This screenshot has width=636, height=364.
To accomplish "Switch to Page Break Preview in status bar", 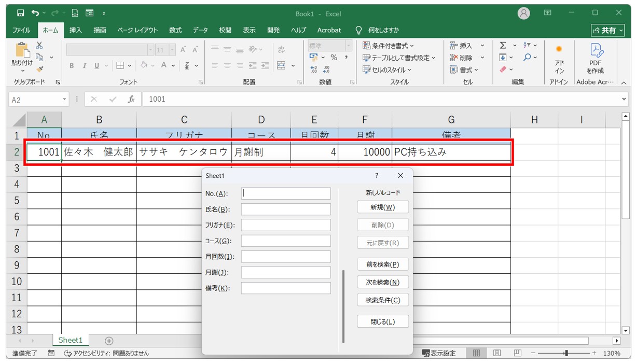I will click(x=517, y=353).
